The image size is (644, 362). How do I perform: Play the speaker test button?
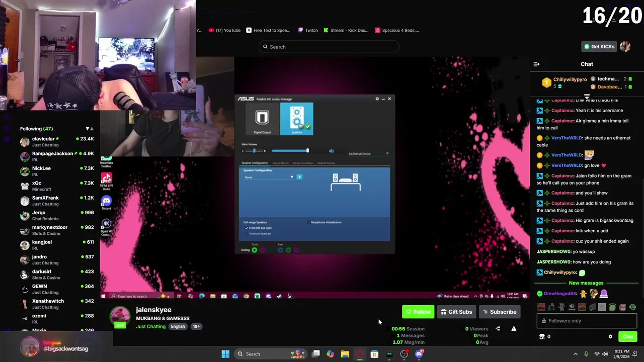point(299,177)
